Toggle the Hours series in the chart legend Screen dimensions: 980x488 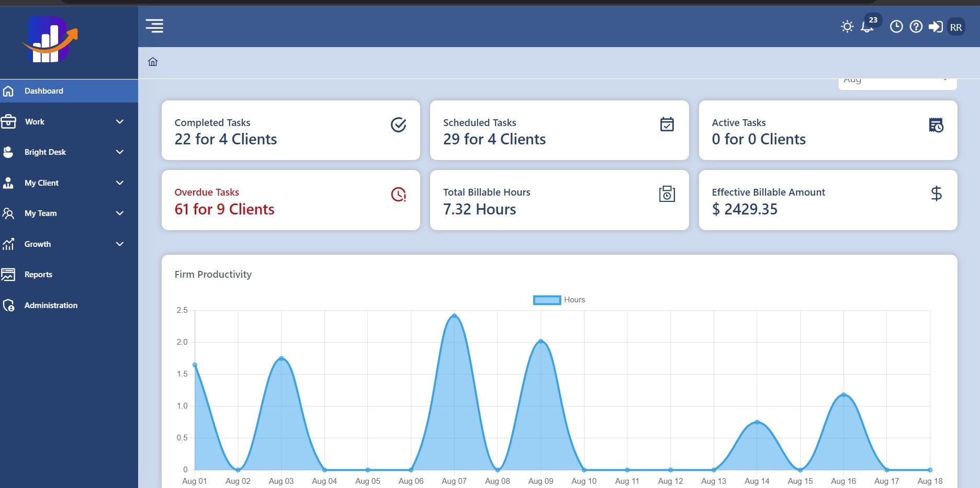pyautogui.click(x=559, y=299)
